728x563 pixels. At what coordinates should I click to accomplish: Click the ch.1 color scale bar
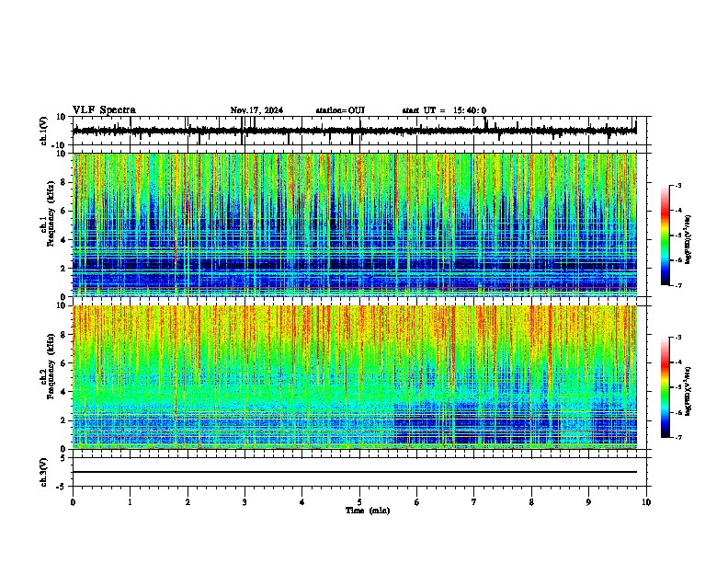(x=665, y=236)
